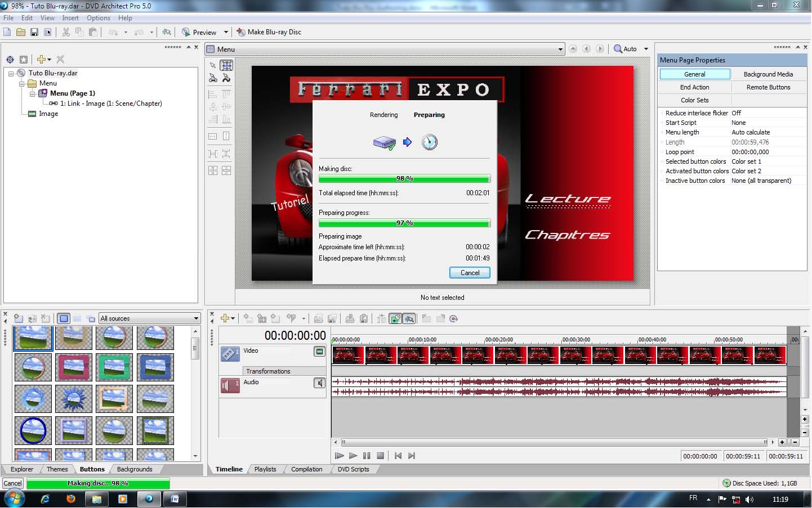Screen dimensions: 812x508
Task: Cancel the disc making dialog
Action: click(470, 273)
